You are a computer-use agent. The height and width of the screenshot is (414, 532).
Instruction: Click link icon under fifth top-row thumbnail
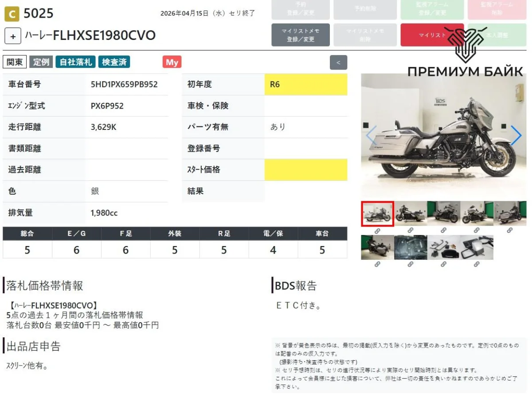(510, 230)
